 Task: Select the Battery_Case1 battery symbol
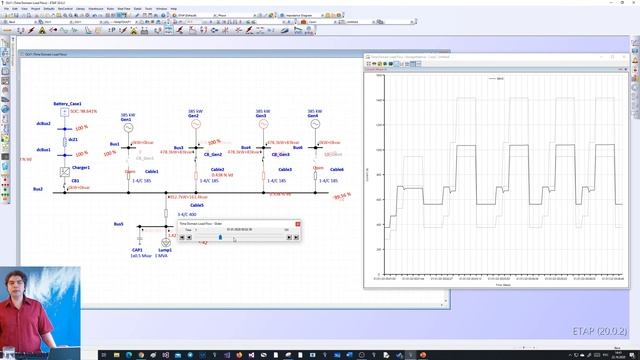tap(64, 112)
